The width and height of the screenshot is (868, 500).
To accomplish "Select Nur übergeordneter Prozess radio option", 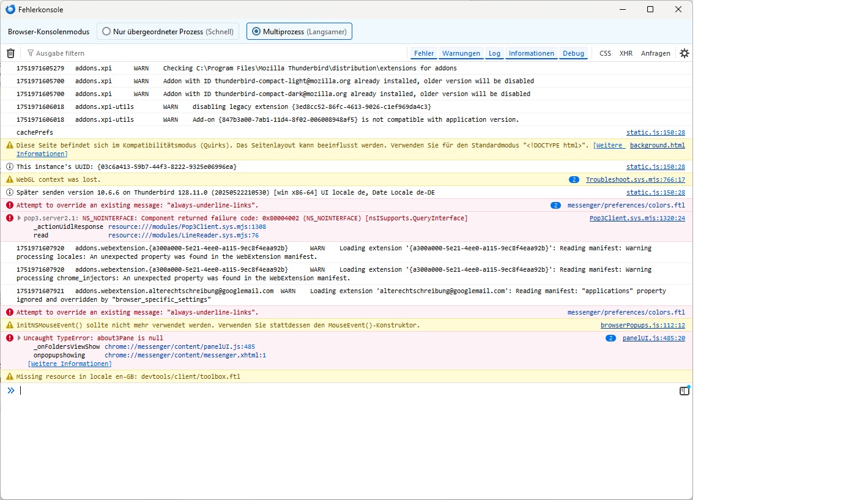I will coord(107,31).
